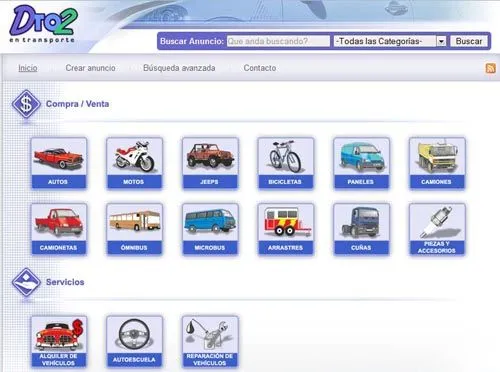Click the orange RSS feed icon

coord(490,68)
